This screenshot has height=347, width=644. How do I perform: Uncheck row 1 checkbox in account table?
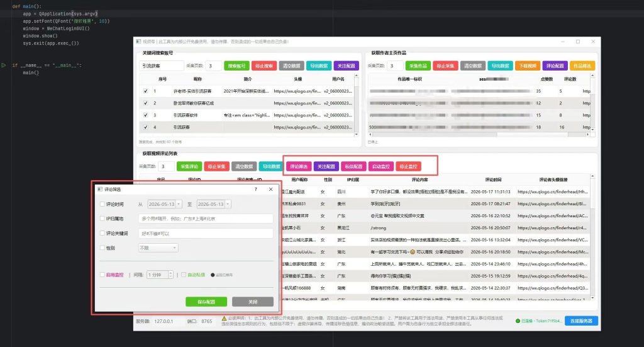(x=145, y=91)
